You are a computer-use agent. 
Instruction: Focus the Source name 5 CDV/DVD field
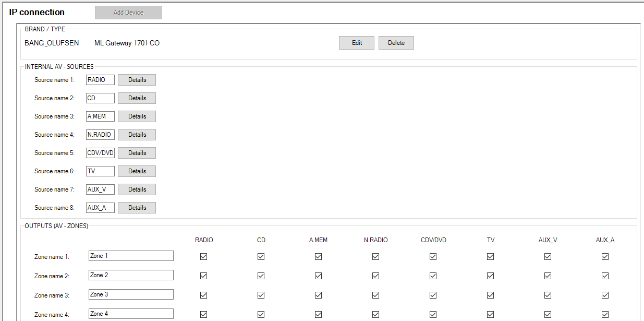[100, 153]
